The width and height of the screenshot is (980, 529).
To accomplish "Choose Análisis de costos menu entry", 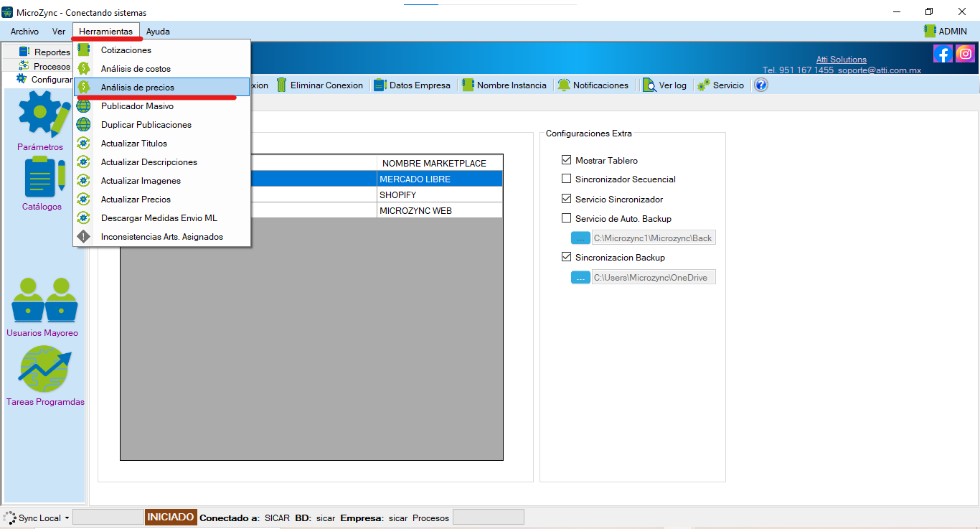I will 161,69.
